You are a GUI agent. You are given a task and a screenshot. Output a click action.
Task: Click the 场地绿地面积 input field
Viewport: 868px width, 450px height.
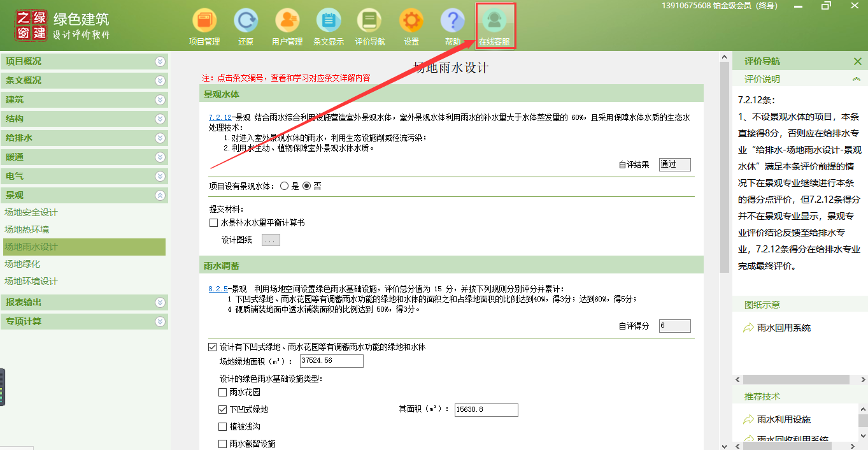click(x=331, y=361)
